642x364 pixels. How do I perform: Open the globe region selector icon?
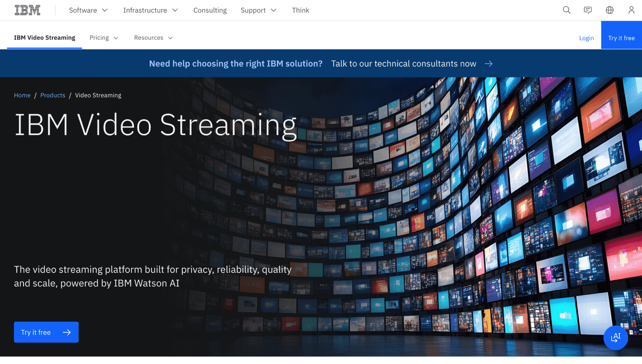(610, 10)
